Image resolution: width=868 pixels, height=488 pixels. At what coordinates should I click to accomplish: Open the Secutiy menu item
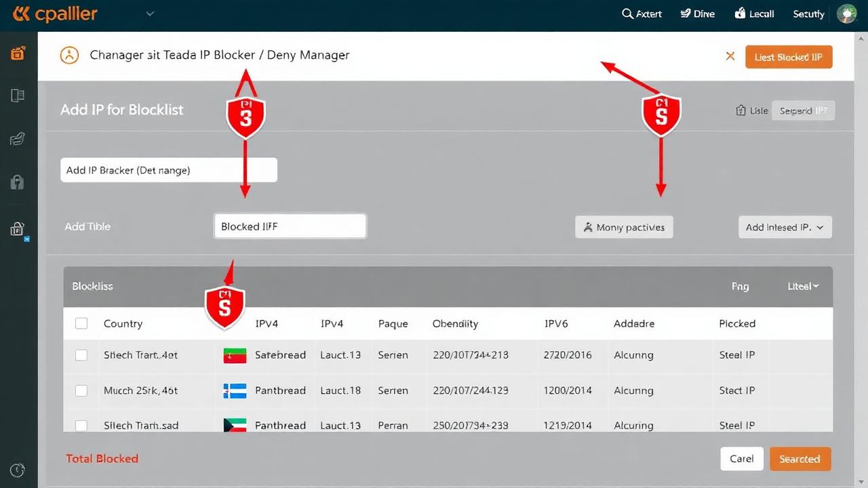pos(808,14)
